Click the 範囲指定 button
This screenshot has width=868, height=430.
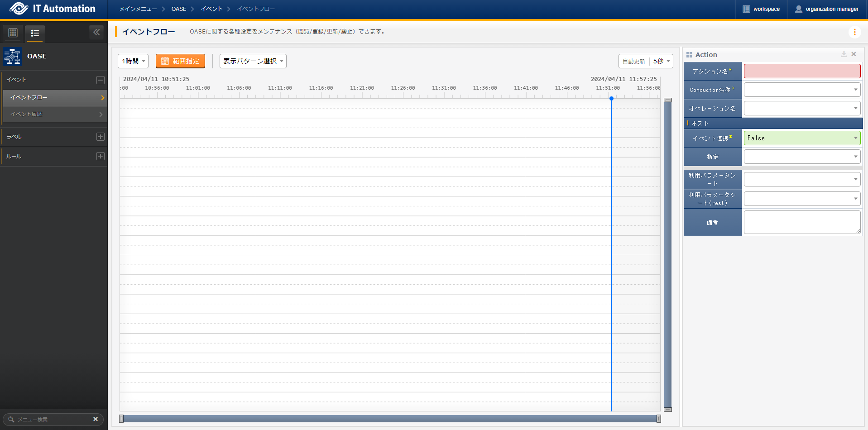point(180,61)
